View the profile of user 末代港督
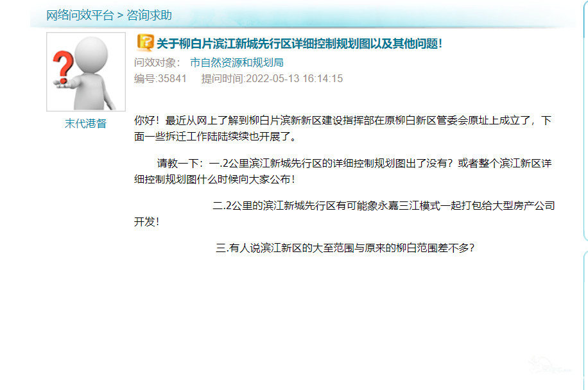588x390 pixels. tap(85, 124)
